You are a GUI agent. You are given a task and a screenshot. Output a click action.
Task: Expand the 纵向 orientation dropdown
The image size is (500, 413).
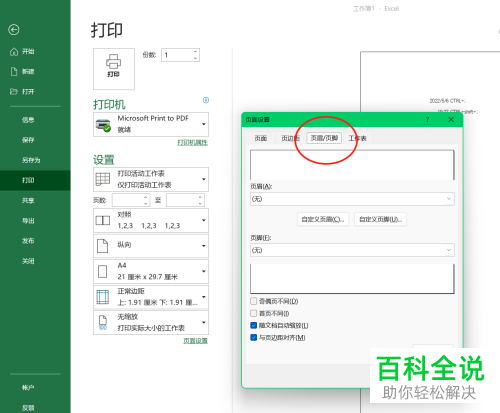(x=151, y=246)
